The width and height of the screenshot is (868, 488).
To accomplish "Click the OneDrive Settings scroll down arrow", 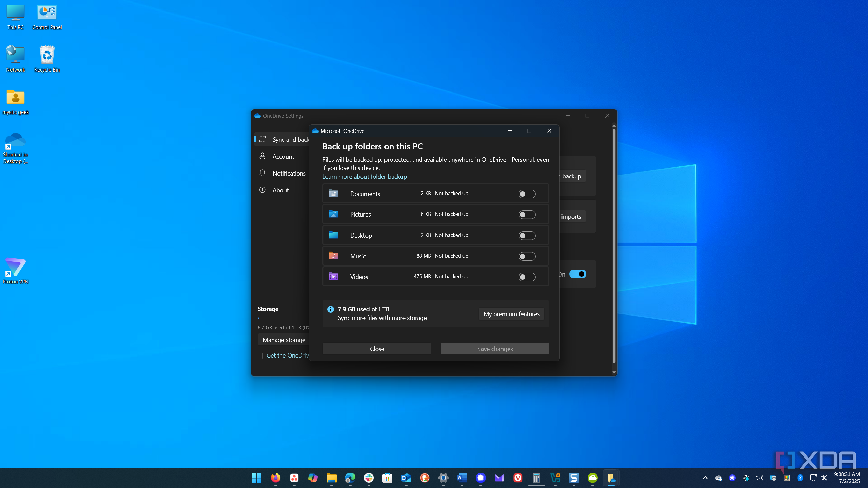I will (614, 372).
